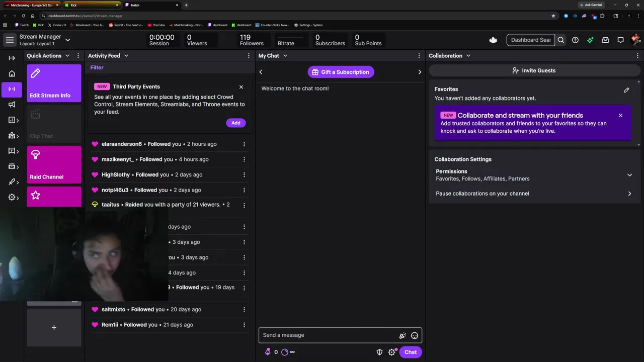This screenshot has width=644, height=362.
Task: Go to previous chat banner arrow
Action: tap(261, 72)
